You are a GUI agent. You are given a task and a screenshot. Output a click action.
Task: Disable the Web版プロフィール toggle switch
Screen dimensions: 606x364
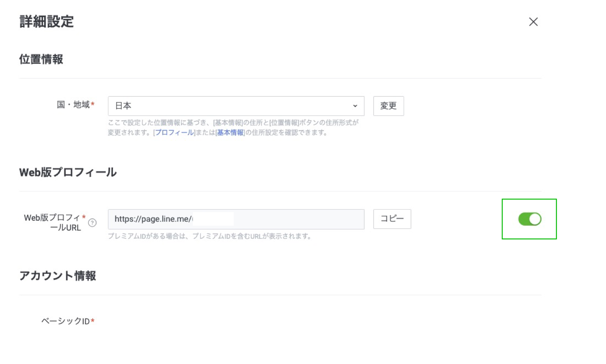pos(529,219)
